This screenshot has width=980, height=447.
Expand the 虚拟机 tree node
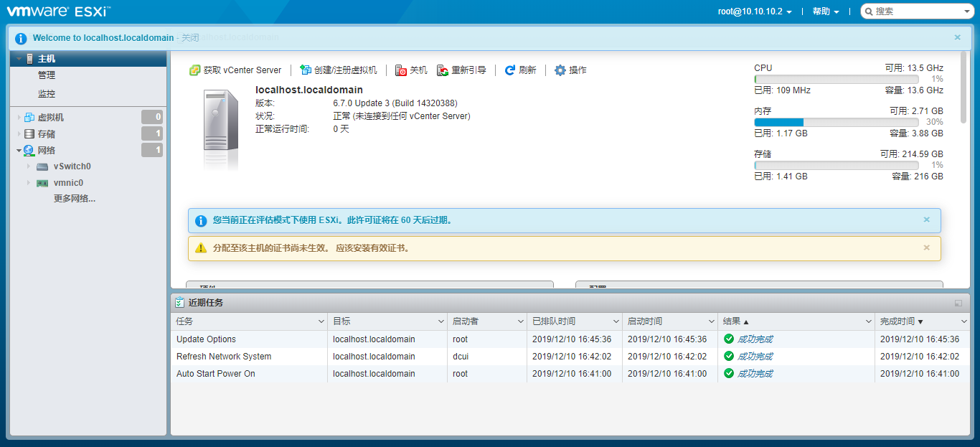(19, 118)
